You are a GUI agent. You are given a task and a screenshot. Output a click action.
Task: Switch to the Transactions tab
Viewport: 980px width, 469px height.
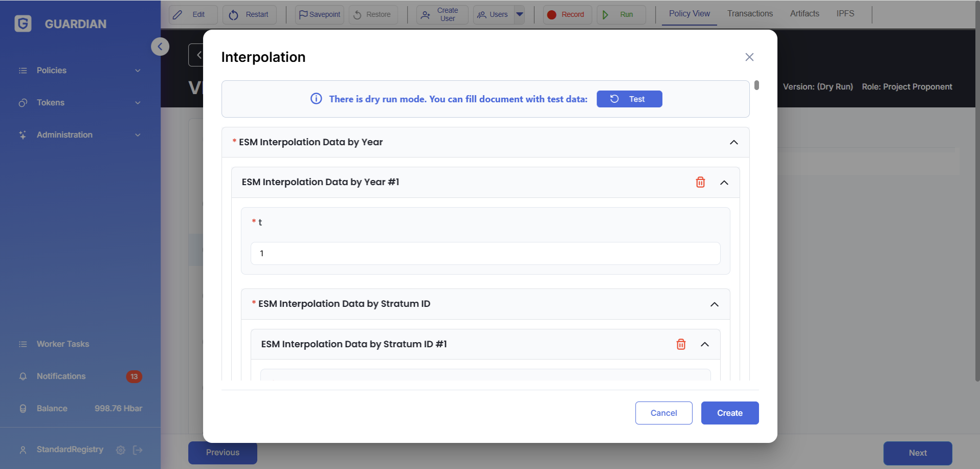[750, 14]
